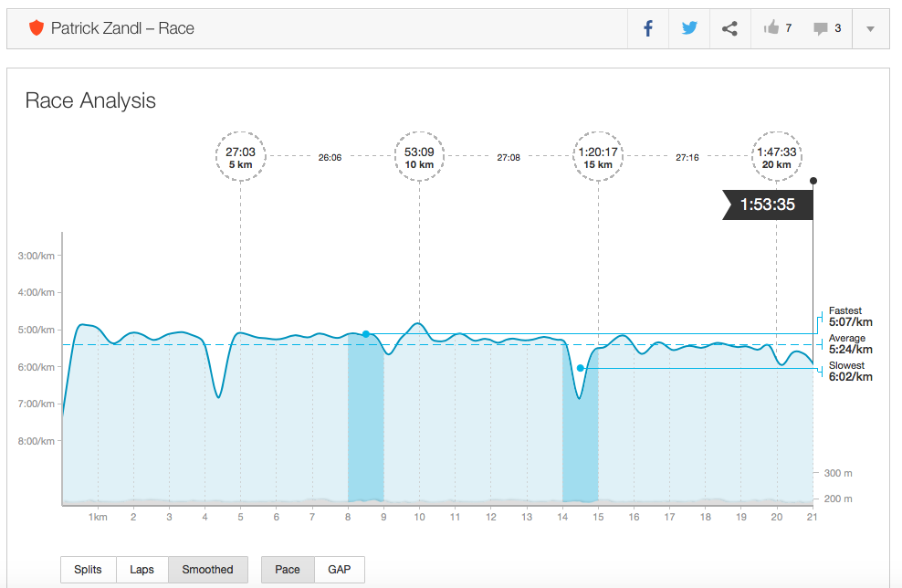902x588 pixels.
Task: Select the 15 km marker 1:20:17
Action: coord(598,156)
